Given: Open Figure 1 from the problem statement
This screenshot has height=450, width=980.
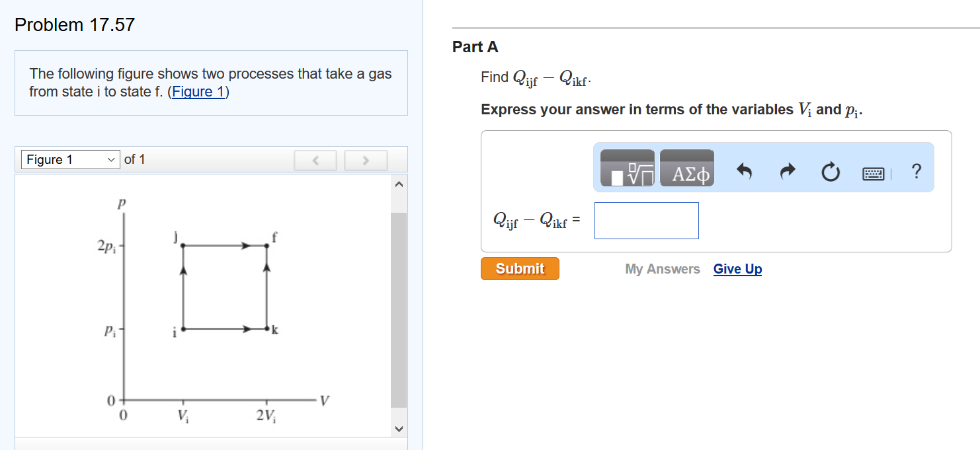Looking at the screenshot, I should tap(198, 91).
